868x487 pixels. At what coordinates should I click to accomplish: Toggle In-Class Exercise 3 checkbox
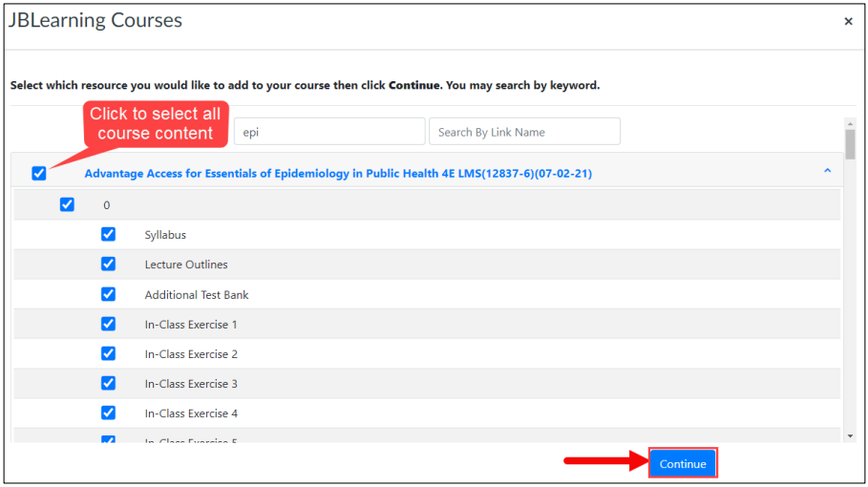pyautogui.click(x=108, y=383)
